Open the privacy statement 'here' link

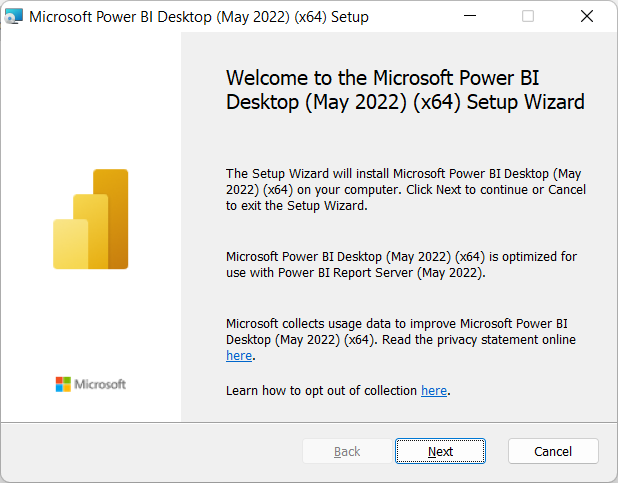pyautogui.click(x=239, y=356)
